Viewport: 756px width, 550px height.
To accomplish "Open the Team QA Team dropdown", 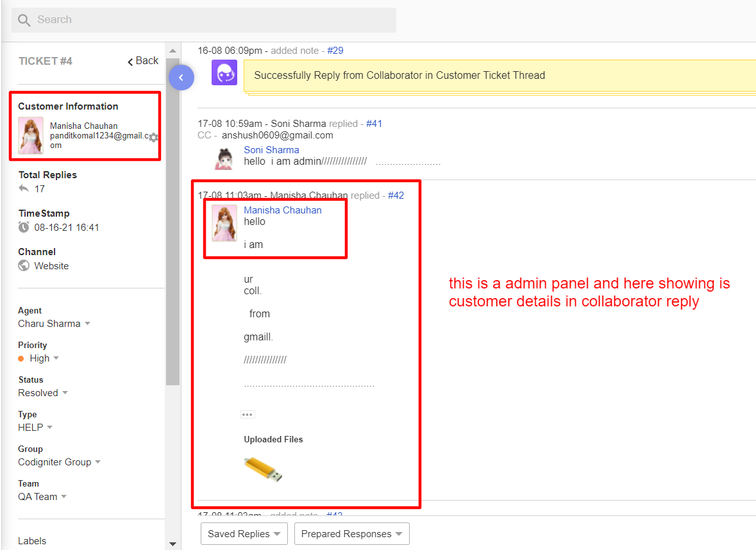I will [42, 497].
